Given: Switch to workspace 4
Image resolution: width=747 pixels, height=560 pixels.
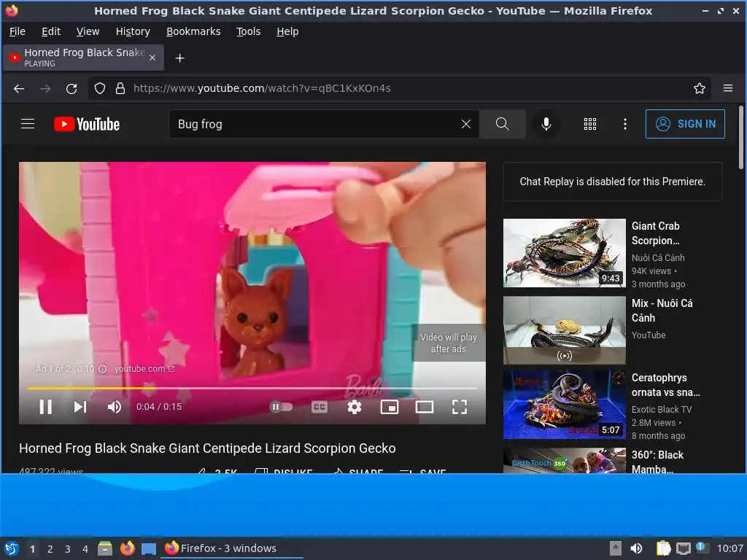Looking at the screenshot, I should [85, 549].
